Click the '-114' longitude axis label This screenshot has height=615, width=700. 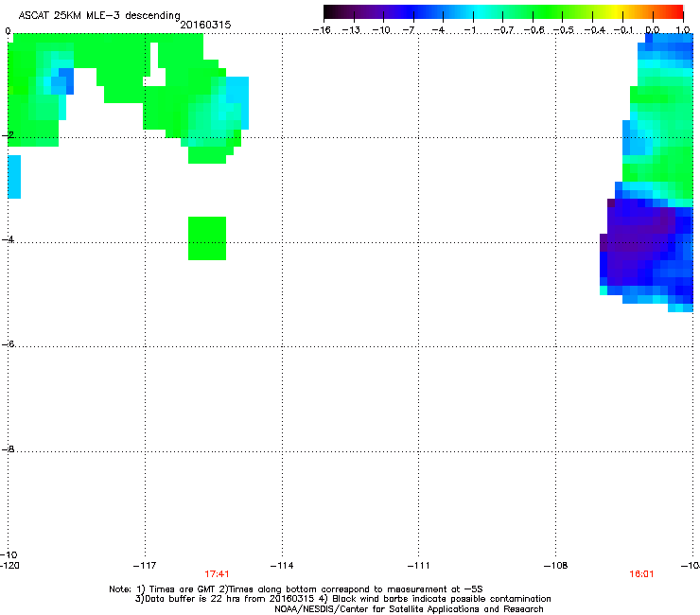tap(282, 566)
